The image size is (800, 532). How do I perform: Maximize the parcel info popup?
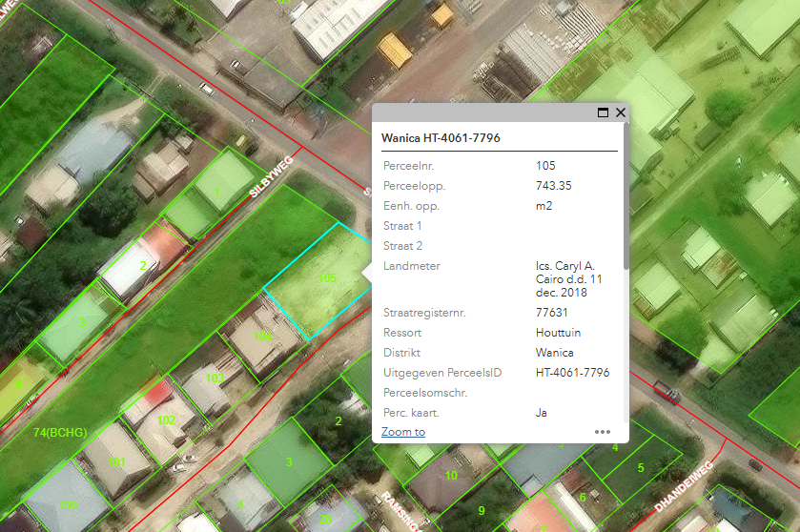pos(603,113)
